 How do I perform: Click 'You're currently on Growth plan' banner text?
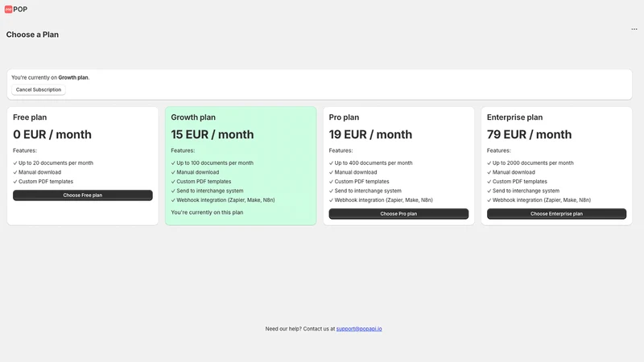tap(50, 77)
